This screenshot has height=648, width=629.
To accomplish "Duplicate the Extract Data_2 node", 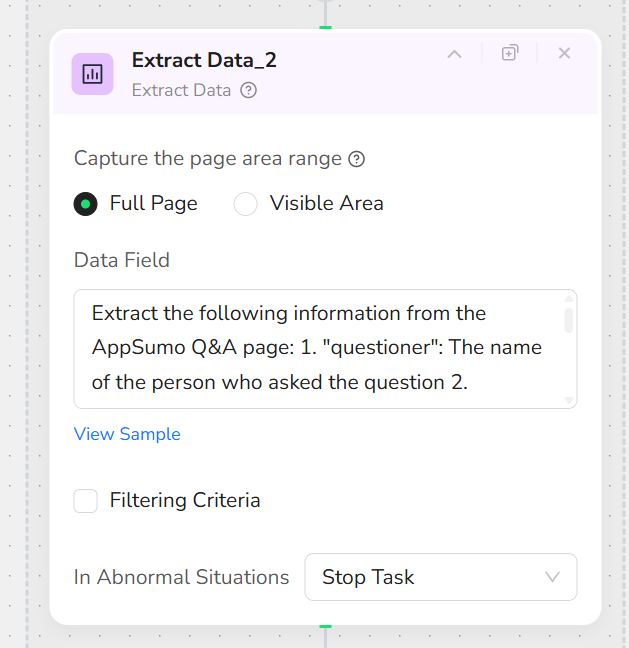I will (510, 54).
